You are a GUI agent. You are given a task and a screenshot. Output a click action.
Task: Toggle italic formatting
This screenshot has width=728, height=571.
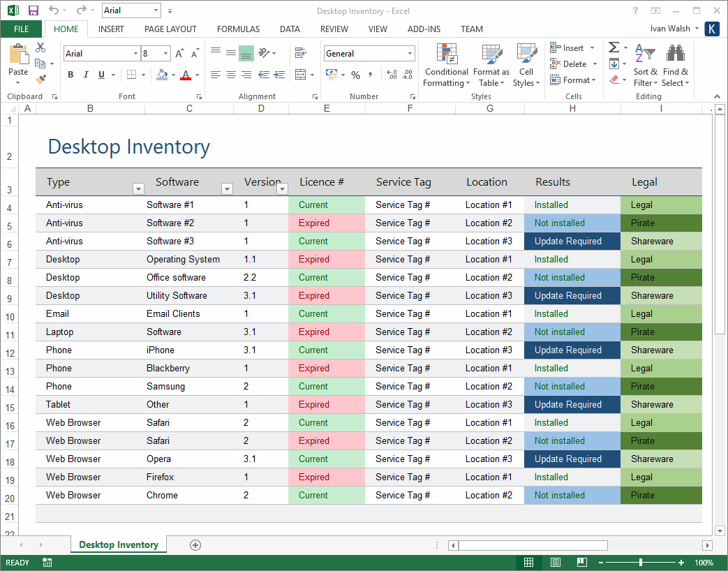click(x=86, y=74)
